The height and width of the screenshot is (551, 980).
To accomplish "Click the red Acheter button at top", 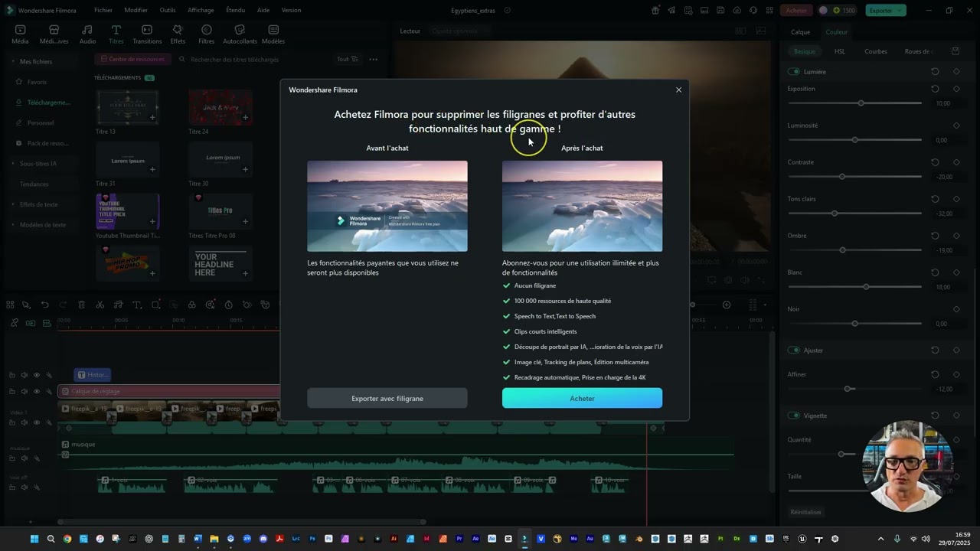I will coord(796,10).
